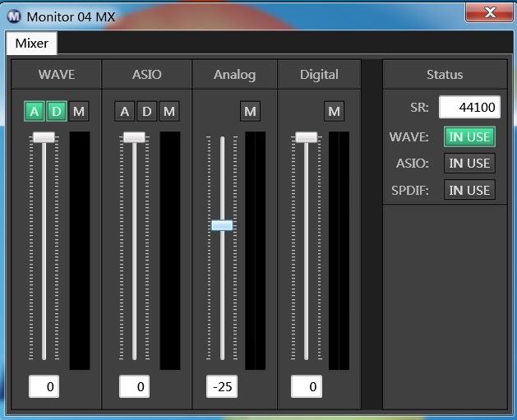Mute the ASIO channel
Image resolution: width=517 pixels, height=420 pixels.
click(x=168, y=111)
